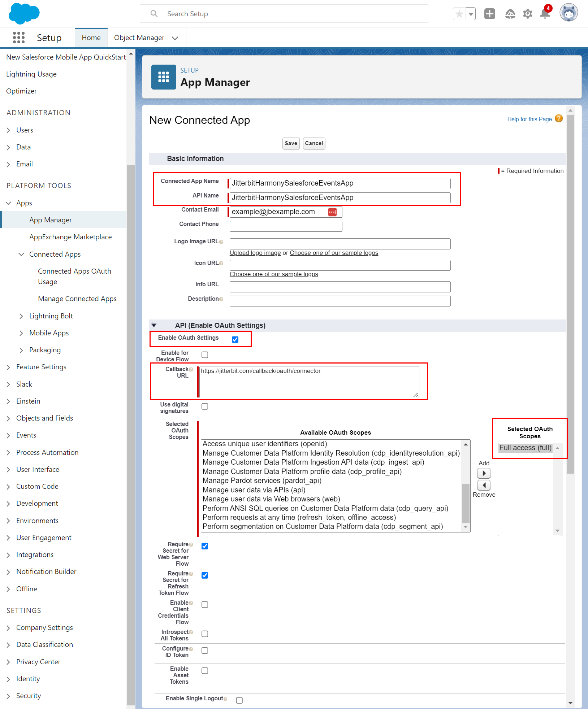
Task: Open the Object Manager dropdown chevron
Action: (x=175, y=38)
